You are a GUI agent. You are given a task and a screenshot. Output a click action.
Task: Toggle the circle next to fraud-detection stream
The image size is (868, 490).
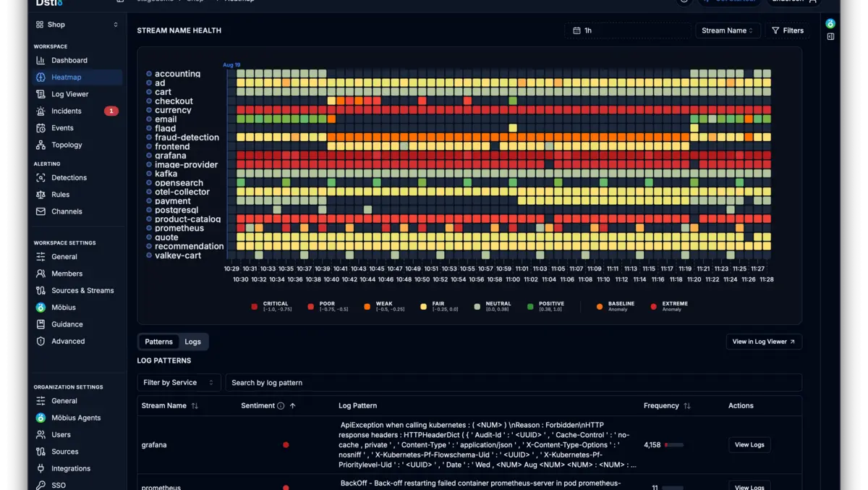pyautogui.click(x=149, y=137)
